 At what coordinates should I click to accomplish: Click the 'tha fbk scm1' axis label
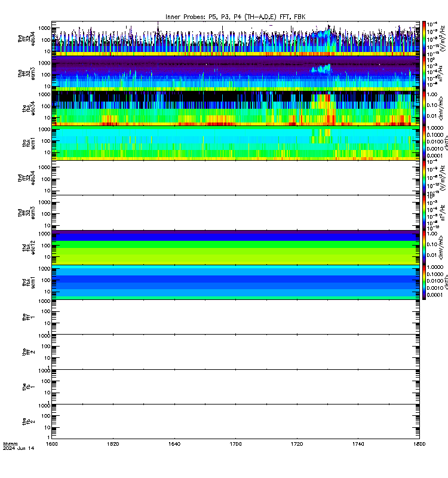click(x=29, y=143)
